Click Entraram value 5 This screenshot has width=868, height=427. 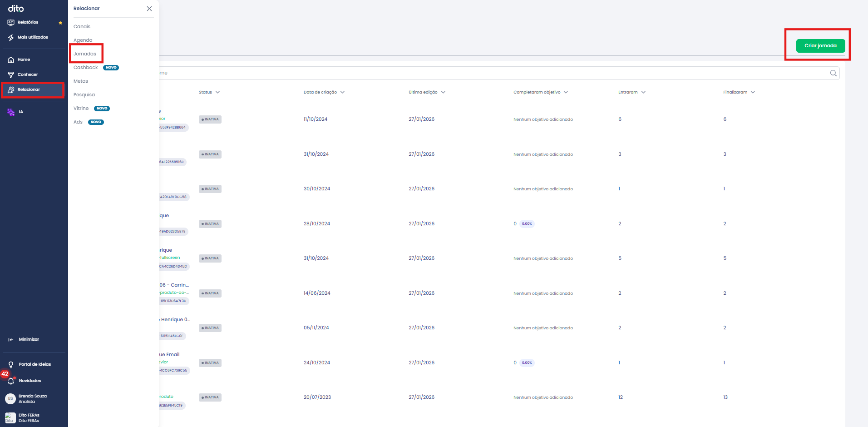tap(620, 258)
